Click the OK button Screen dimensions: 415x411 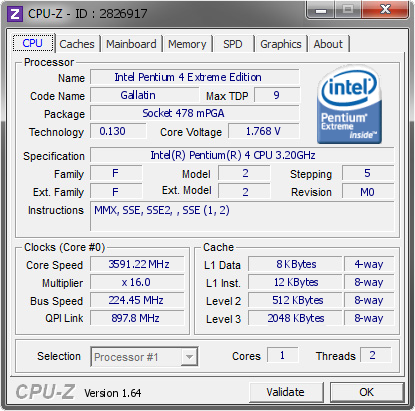pos(367,392)
